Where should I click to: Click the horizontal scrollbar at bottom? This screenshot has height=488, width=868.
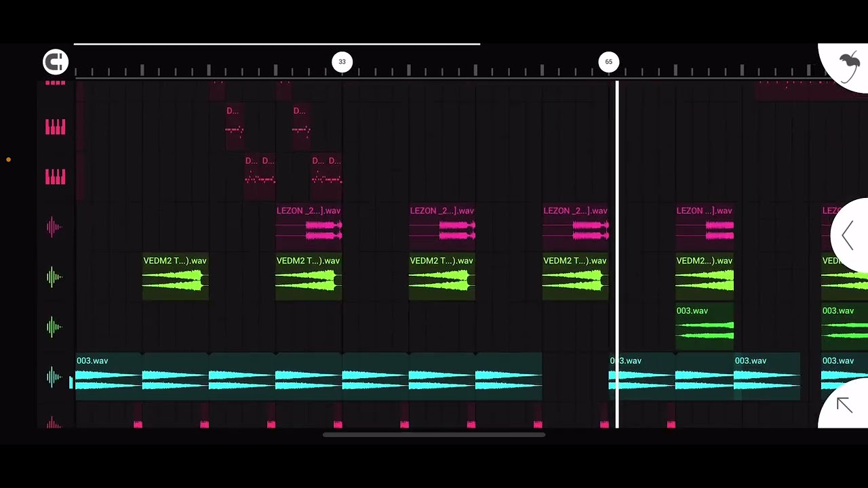click(x=434, y=435)
